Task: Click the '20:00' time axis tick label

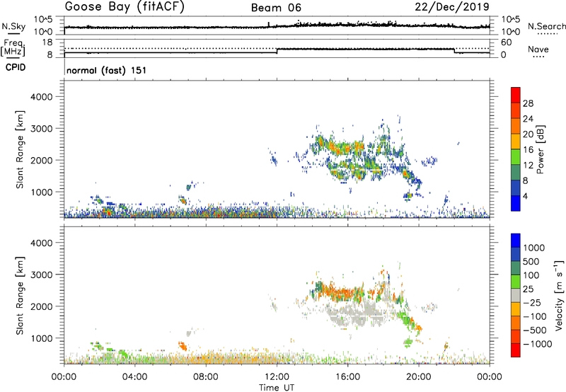Action: point(419,377)
